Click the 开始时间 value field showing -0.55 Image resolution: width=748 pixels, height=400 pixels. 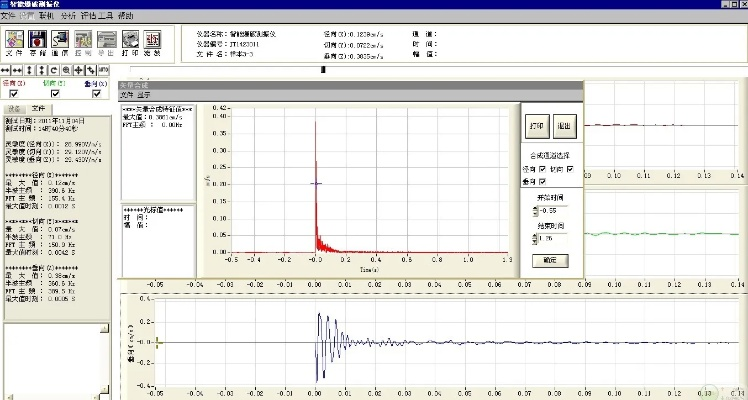point(552,211)
